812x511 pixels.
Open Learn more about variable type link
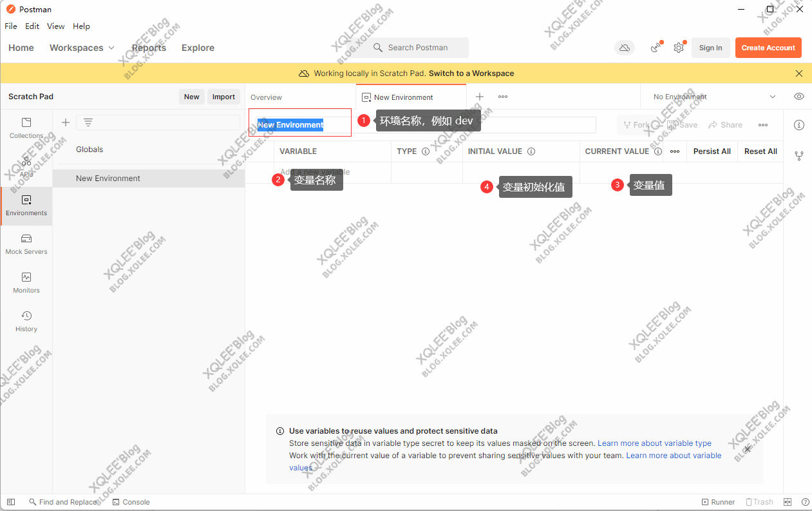tap(654, 443)
